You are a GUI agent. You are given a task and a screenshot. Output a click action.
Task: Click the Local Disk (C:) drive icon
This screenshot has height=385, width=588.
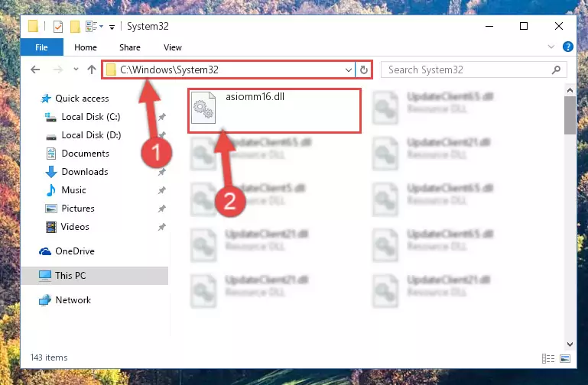click(50, 117)
